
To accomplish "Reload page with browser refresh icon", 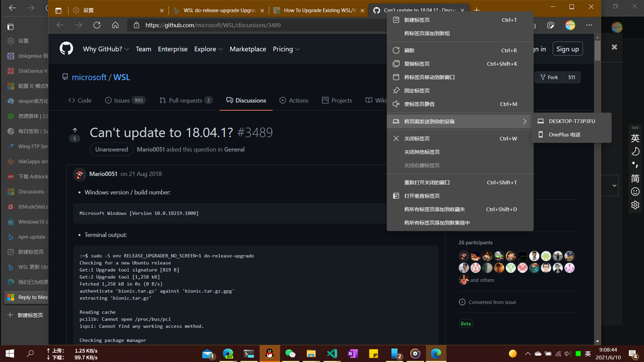I will (x=97, y=25).
